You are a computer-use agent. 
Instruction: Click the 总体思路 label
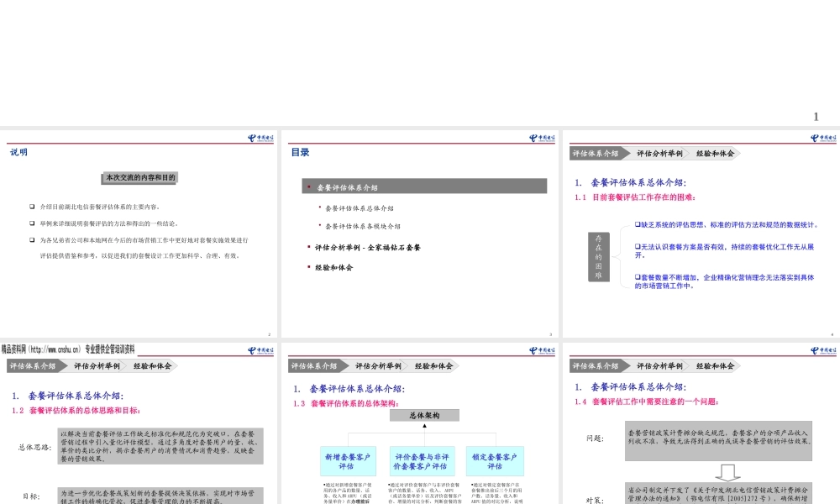(x=34, y=447)
